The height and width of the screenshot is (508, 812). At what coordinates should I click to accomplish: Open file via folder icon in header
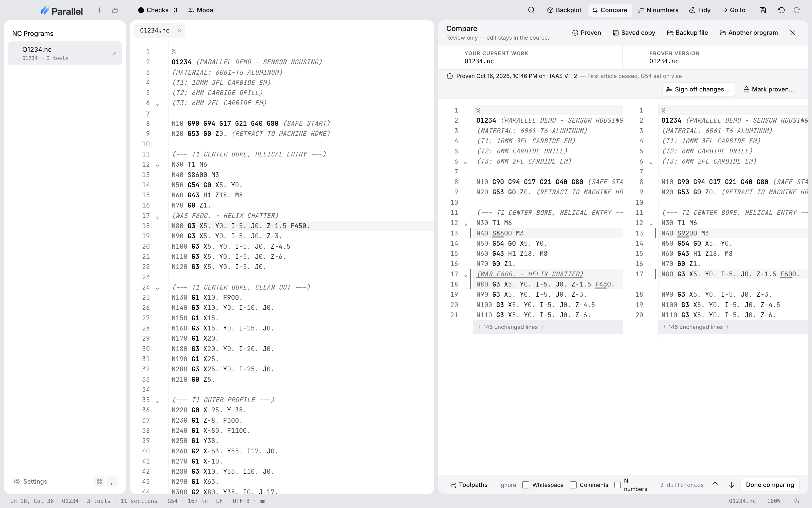115,10
